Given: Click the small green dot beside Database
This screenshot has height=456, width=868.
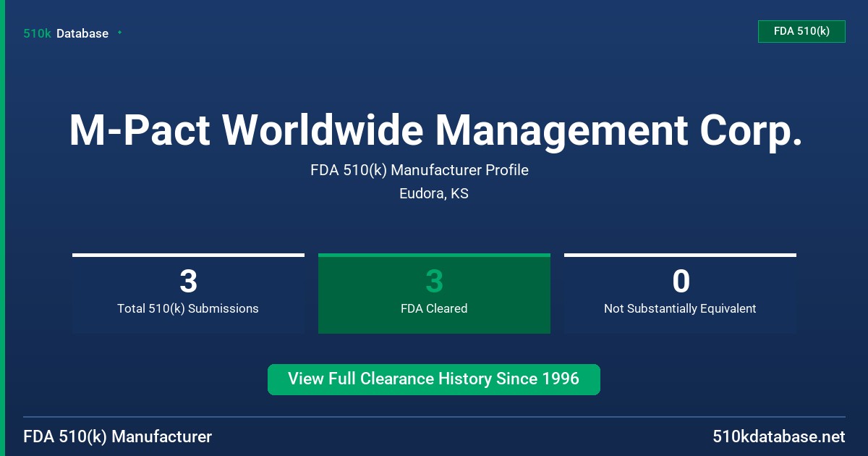Looking at the screenshot, I should click(119, 33).
